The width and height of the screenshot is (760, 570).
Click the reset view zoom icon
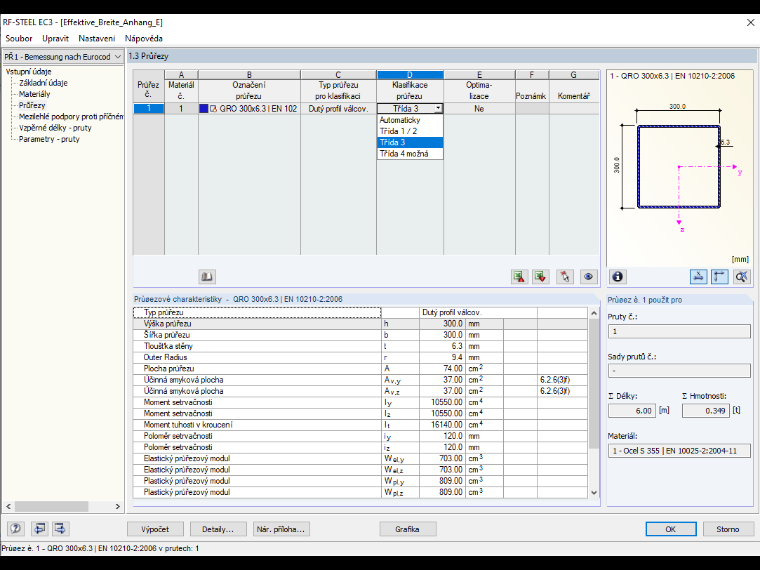coord(742,277)
